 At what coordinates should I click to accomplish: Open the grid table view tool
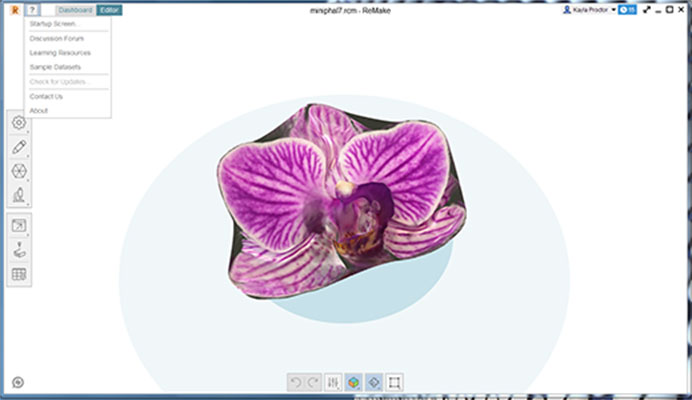(19, 274)
